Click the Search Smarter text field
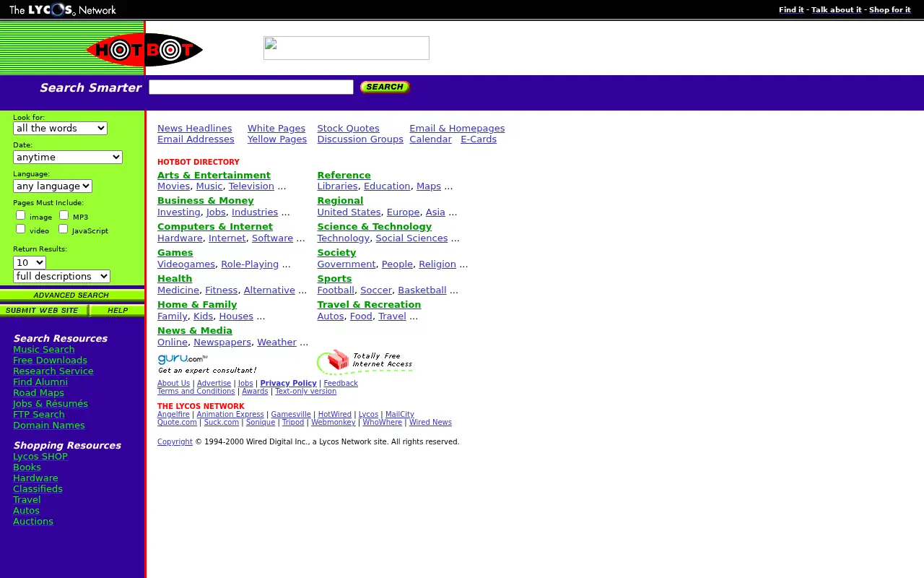 point(251,87)
